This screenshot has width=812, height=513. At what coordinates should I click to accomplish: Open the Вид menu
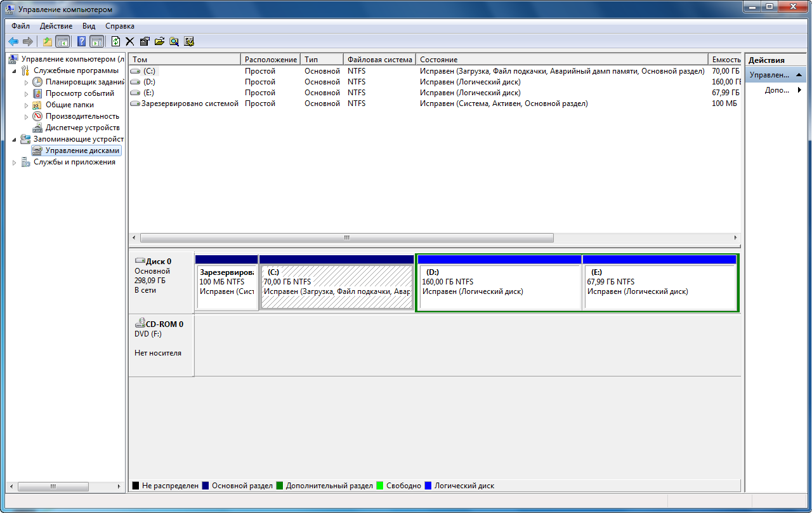pos(89,26)
